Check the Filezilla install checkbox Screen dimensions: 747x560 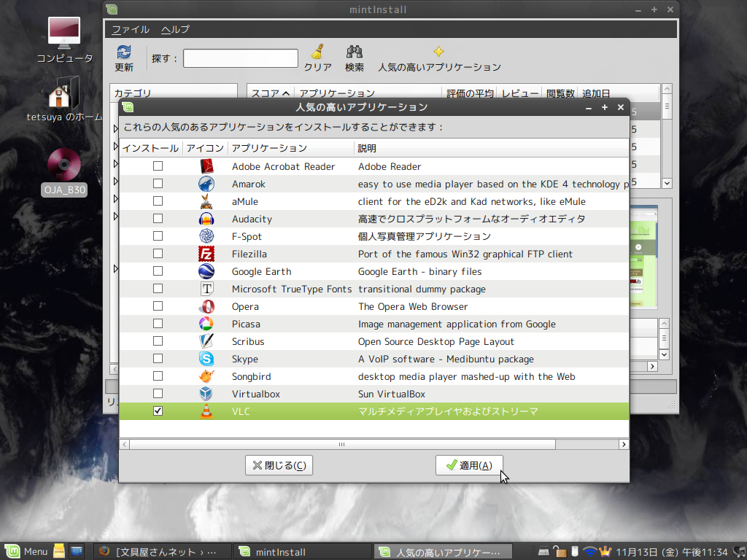click(x=158, y=254)
